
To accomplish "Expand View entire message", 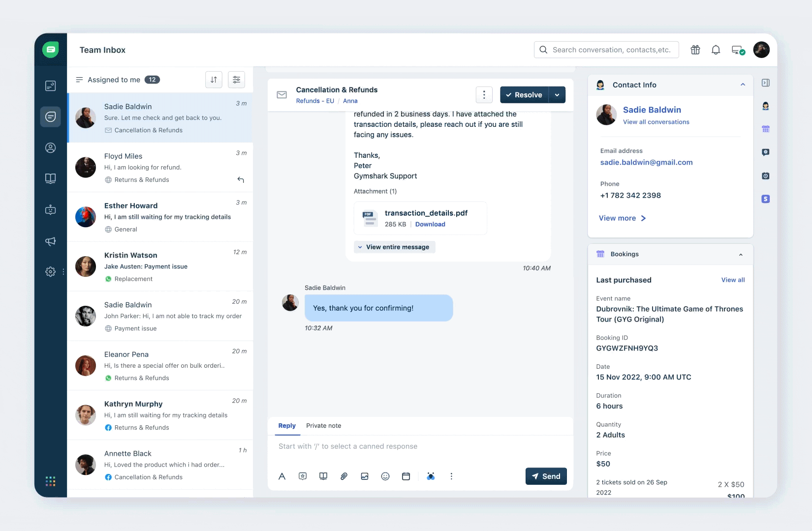I will pyautogui.click(x=394, y=247).
